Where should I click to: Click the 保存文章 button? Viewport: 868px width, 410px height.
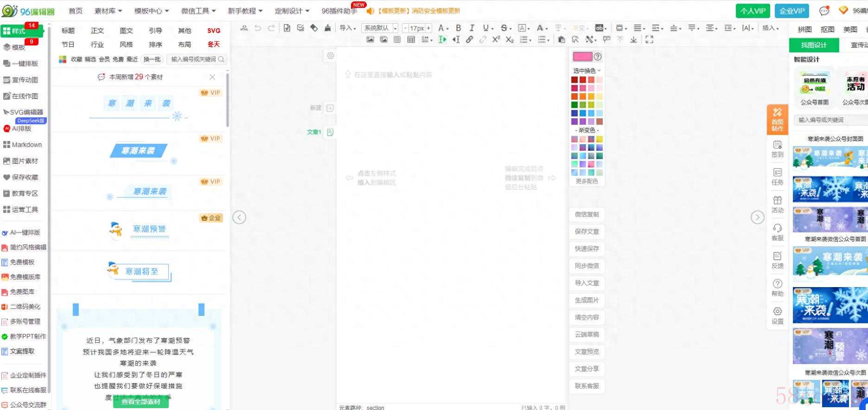[x=587, y=231]
